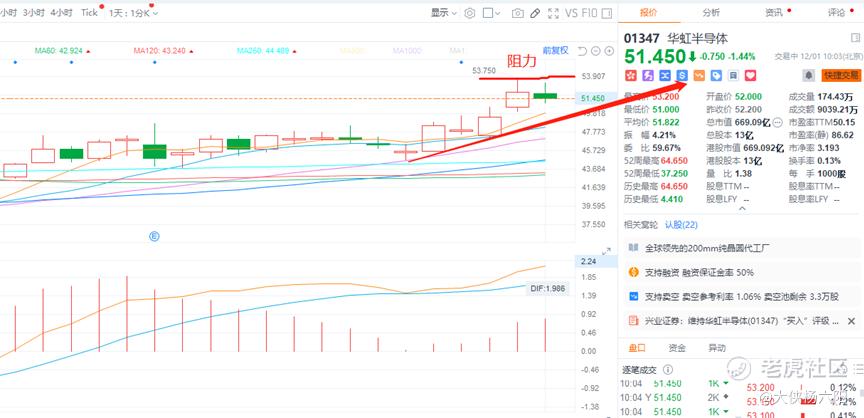Open more details next to 总市值
The width and height of the screenshot is (864, 418).
pos(777,122)
